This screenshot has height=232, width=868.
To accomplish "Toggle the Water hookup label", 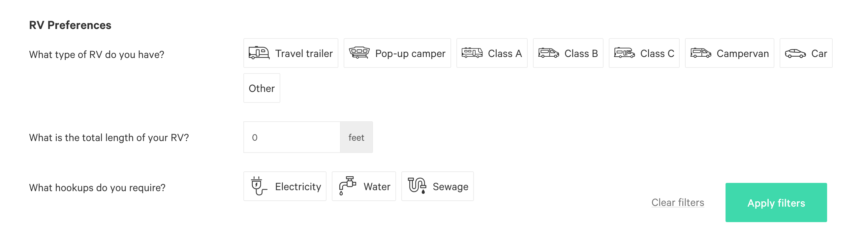I will 377,187.
